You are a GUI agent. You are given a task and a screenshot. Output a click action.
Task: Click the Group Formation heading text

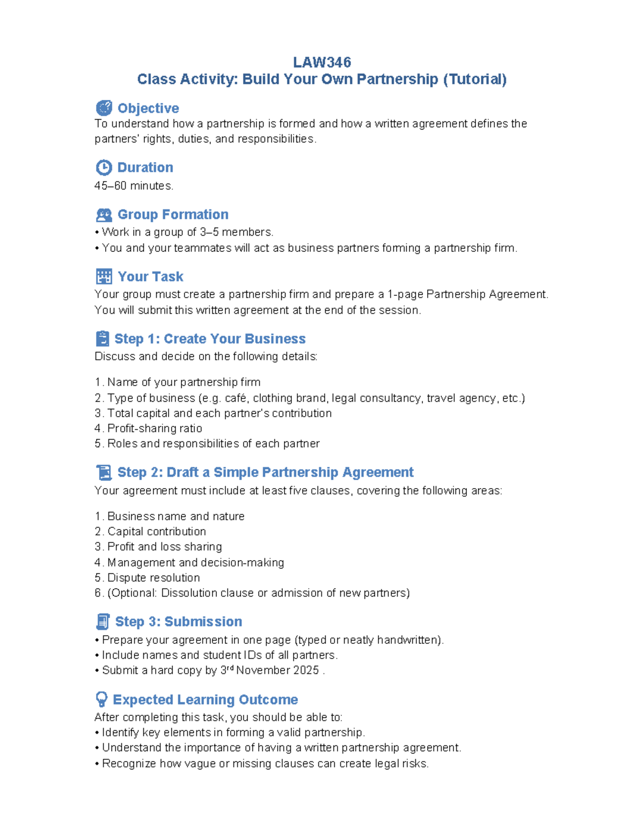pos(173,215)
